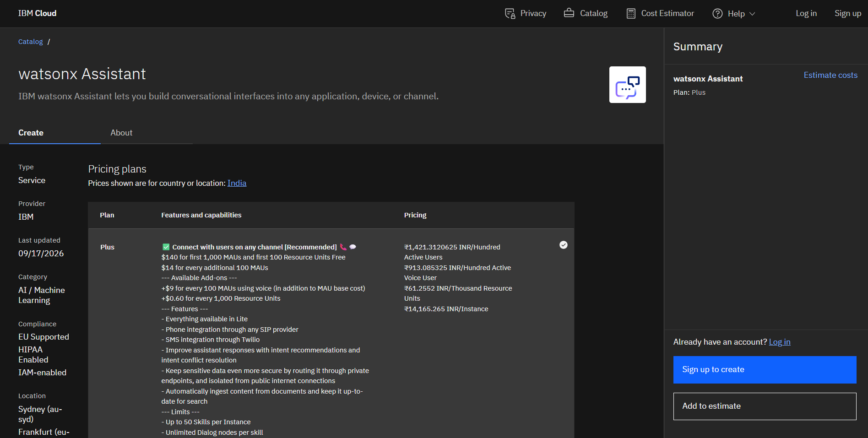Screen dimensions: 868x438
Task: Click the Plan column header
Action: [x=107, y=215]
